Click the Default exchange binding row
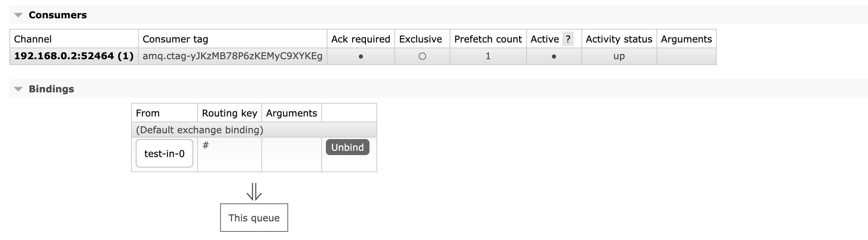The height and width of the screenshot is (240, 868). pos(199,130)
